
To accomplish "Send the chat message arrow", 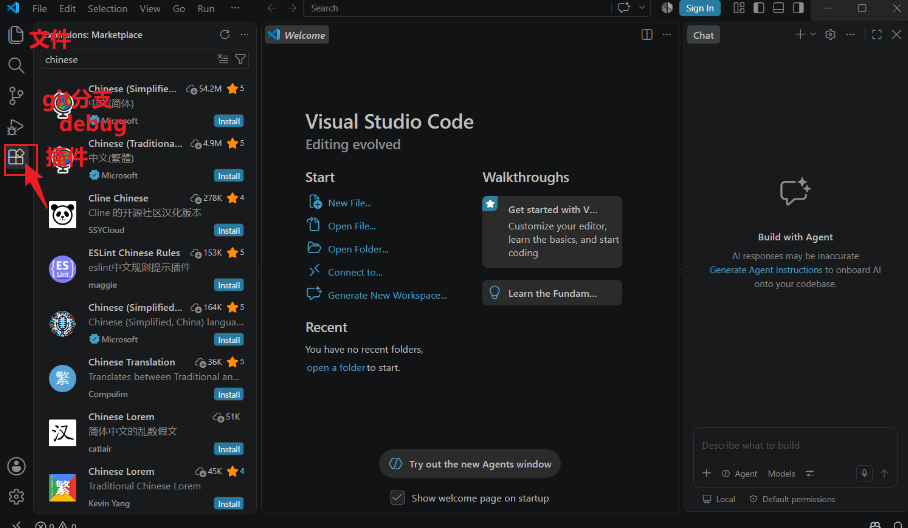I will (x=884, y=473).
